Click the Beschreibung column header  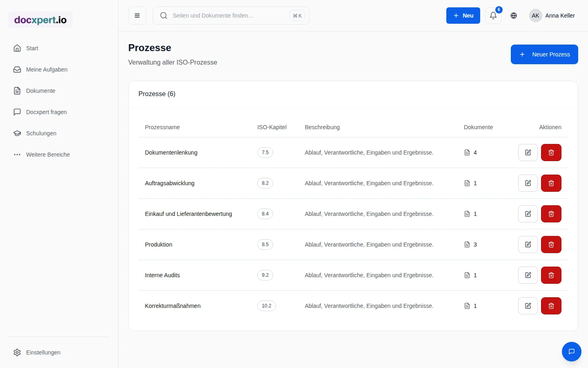[x=322, y=127]
